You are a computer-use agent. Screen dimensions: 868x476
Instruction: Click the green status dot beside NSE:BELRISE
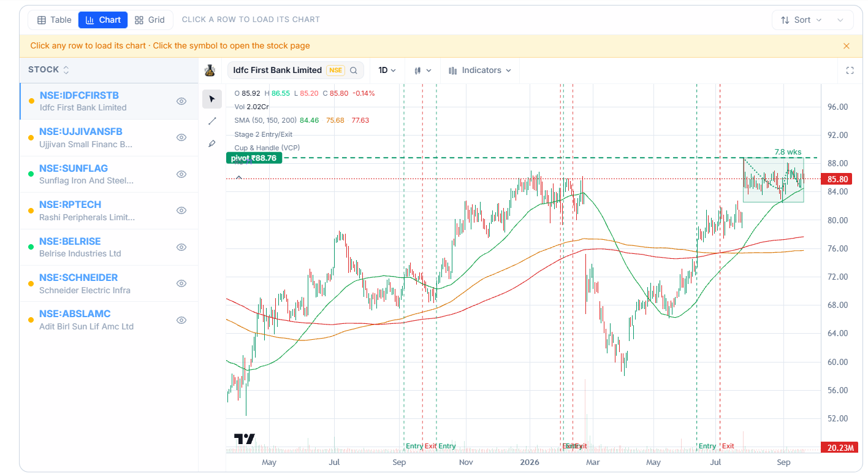point(31,247)
